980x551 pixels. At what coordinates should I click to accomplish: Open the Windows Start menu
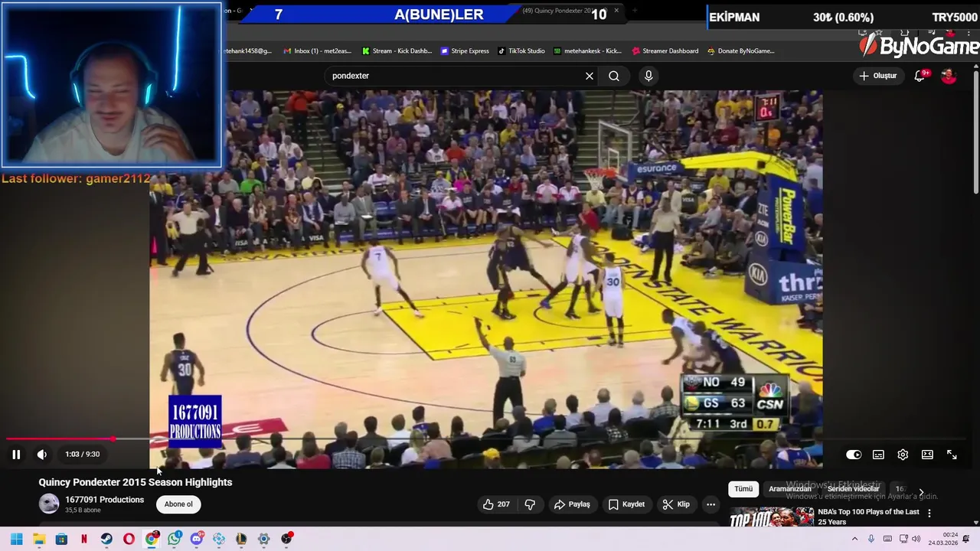coord(16,539)
